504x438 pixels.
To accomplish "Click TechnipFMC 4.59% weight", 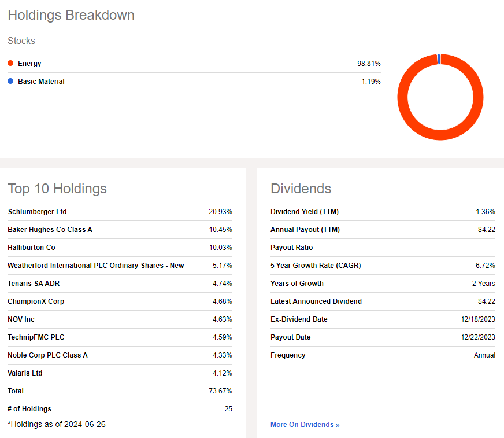I will coord(222,337).
